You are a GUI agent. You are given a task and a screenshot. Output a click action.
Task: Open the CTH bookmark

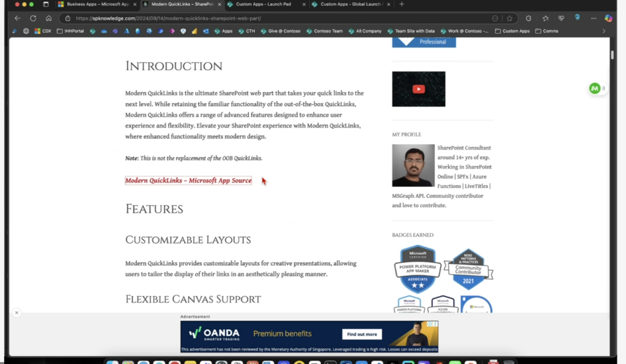(x=246, y=31)
